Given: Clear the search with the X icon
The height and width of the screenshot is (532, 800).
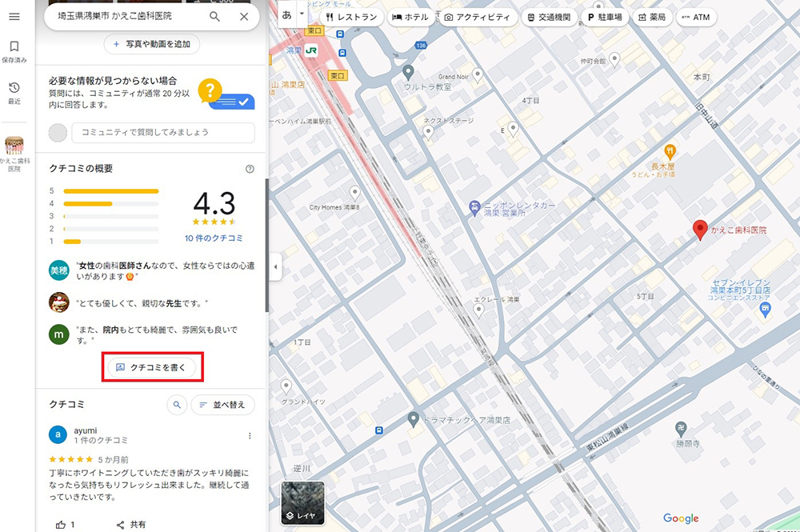Looking at the screenshot, I should 244,16.
